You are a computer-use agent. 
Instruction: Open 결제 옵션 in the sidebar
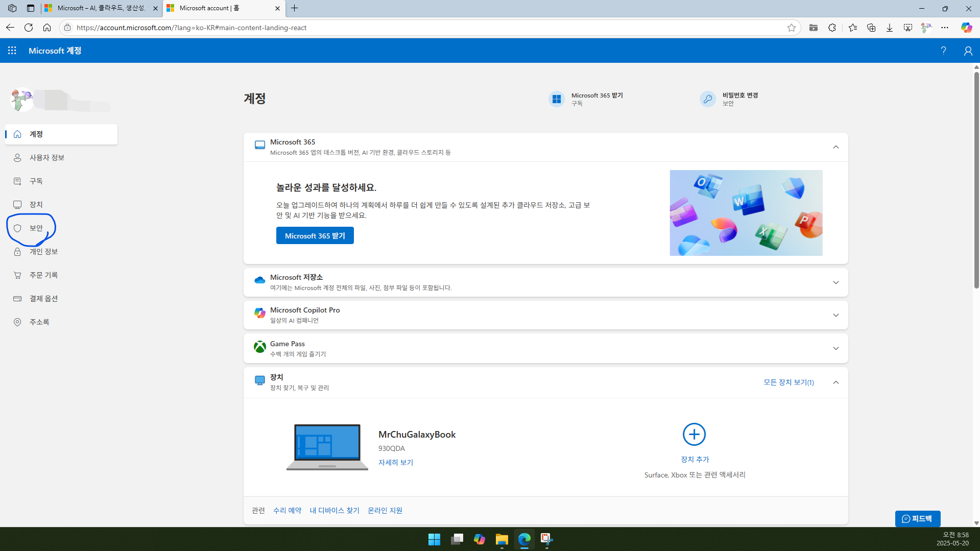(x=61, y=299)
